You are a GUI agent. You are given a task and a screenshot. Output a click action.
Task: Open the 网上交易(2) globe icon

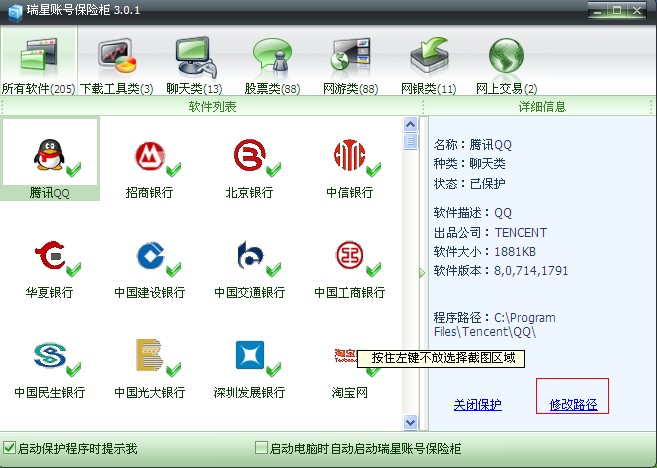[x=506, y=55]
